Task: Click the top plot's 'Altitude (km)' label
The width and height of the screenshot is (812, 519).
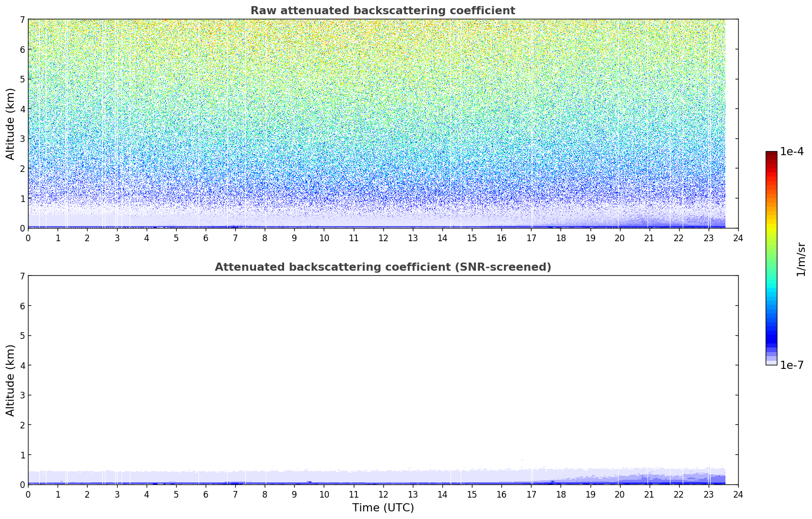Action: point(11,124)
